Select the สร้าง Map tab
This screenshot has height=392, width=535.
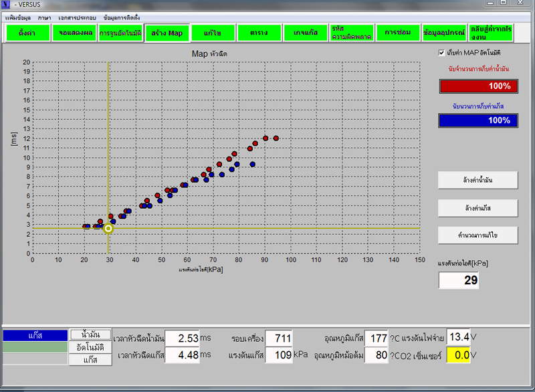pos(167,33)
